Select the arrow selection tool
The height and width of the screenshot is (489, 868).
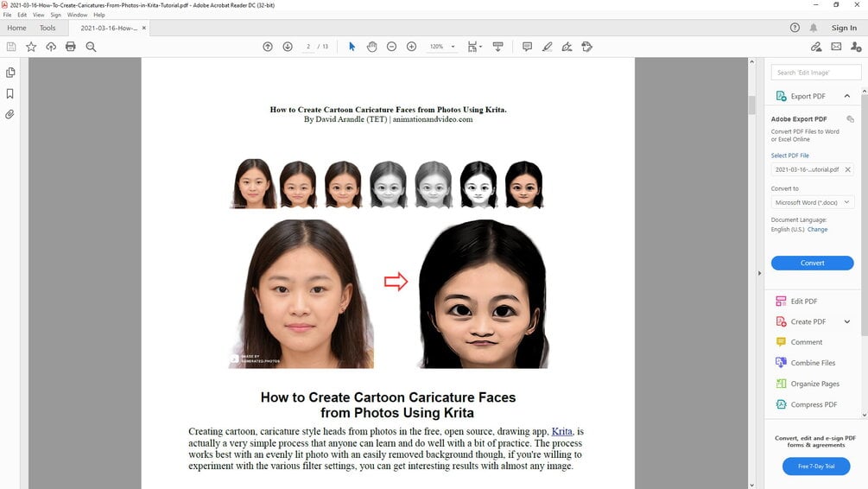pos(352,47)
